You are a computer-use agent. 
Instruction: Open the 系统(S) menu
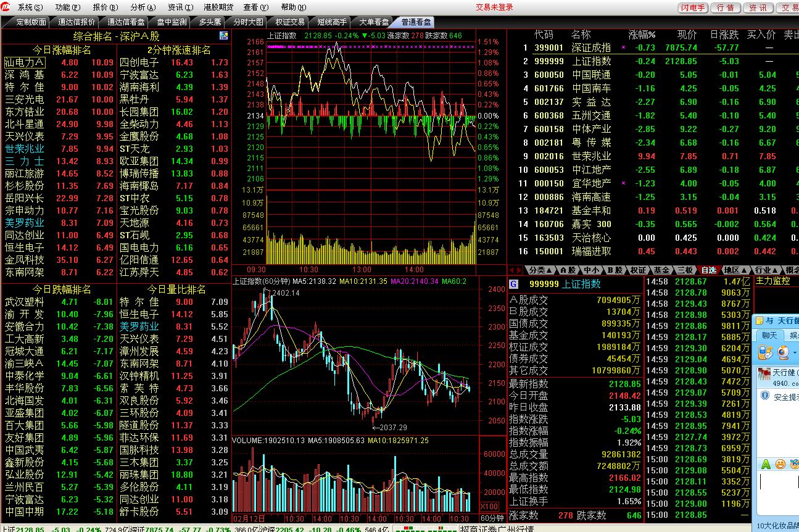coord(30,7)
